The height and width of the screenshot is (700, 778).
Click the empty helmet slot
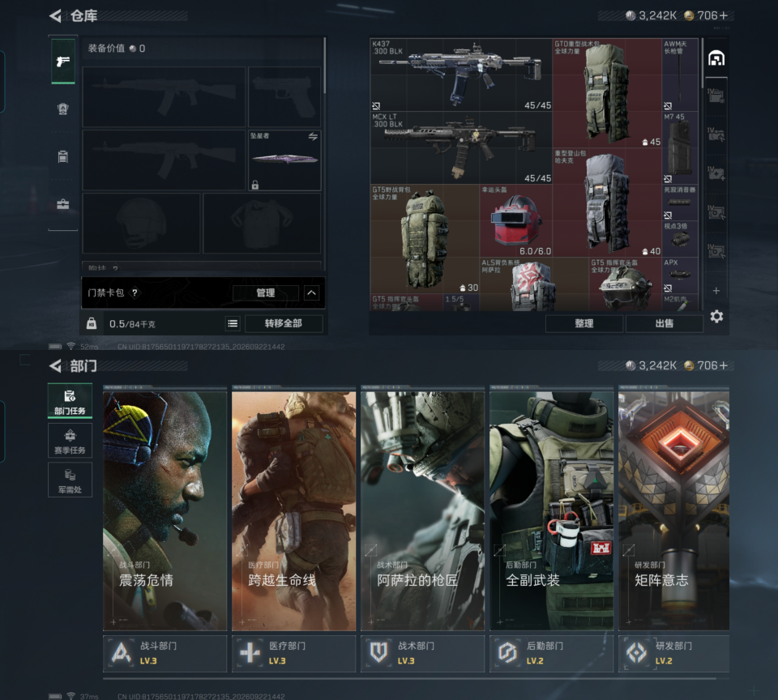click(x=141, y=224)
